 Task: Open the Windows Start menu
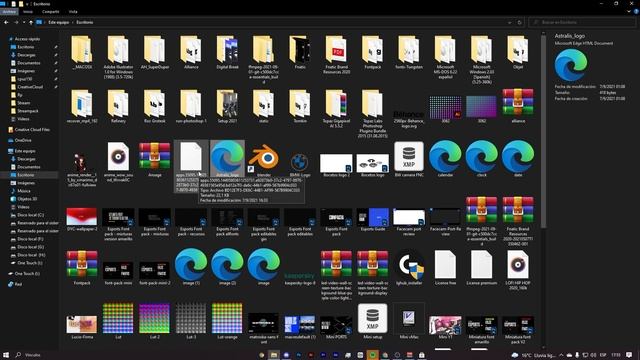point(6,355)
